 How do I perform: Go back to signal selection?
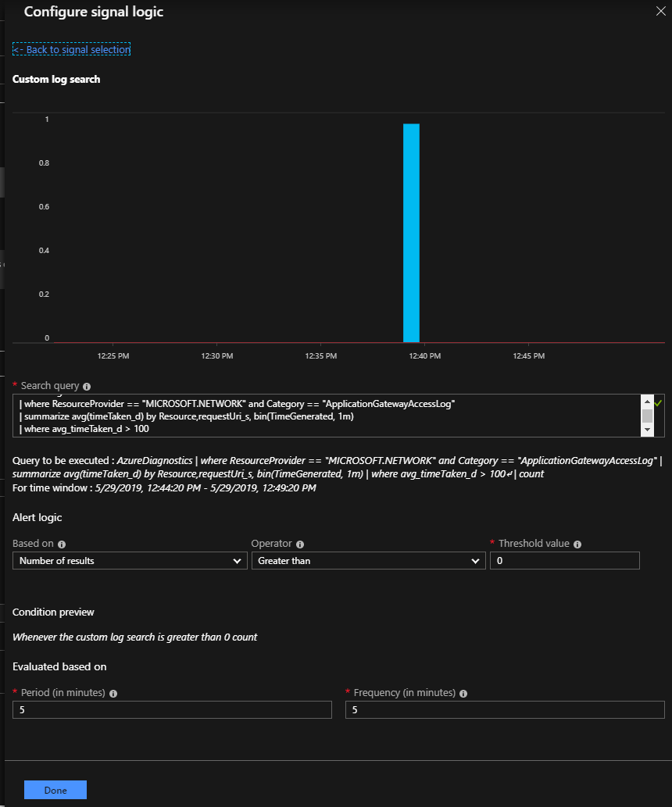[x=71, y=50]
